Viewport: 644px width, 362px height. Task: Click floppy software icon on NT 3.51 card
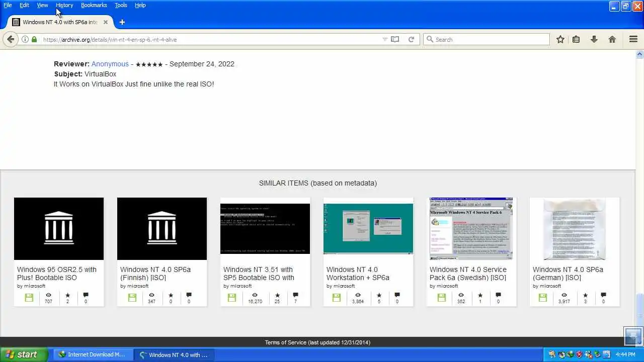(x=232, y=298)
